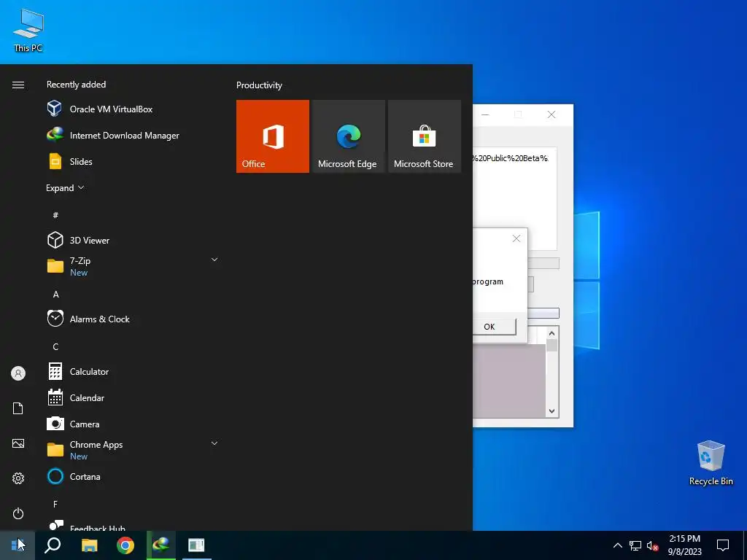
Task: Expand the Chrome Apps folder
Action: click(214, 444)
